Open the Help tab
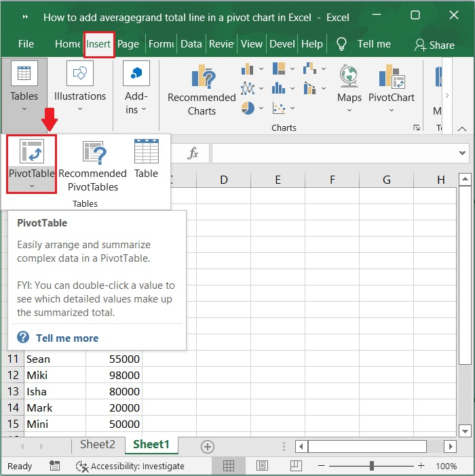The height and width of the screenshot is (476, 475). click(x=312, y=44)
